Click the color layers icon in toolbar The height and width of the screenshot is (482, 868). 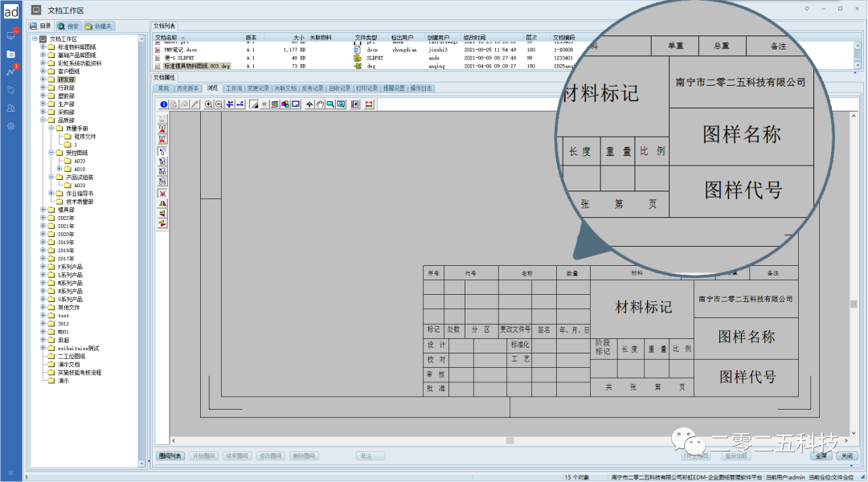[x=285, y=104]
